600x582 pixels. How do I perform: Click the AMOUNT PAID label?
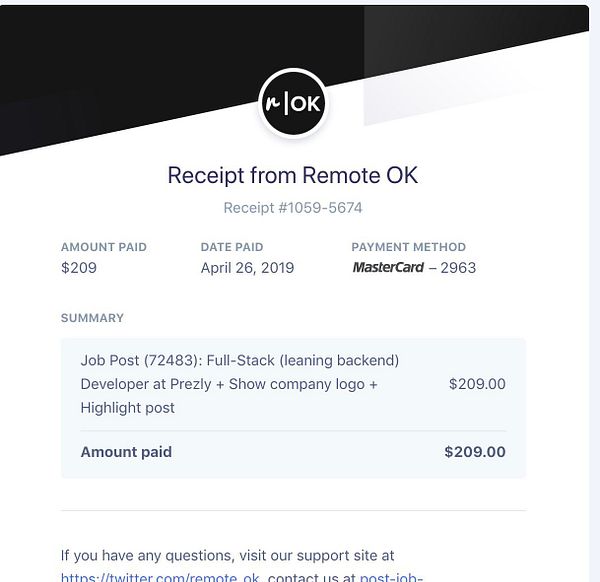(x=103, y=247)
